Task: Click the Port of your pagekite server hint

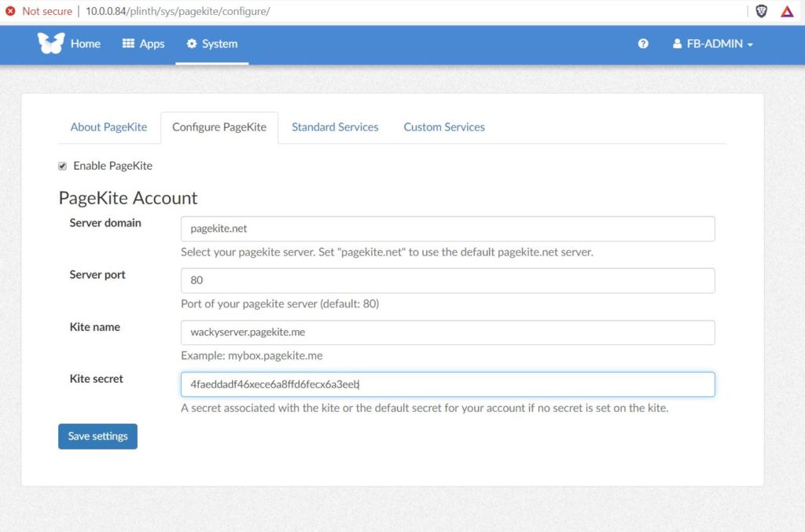Action: pos(280,303)
